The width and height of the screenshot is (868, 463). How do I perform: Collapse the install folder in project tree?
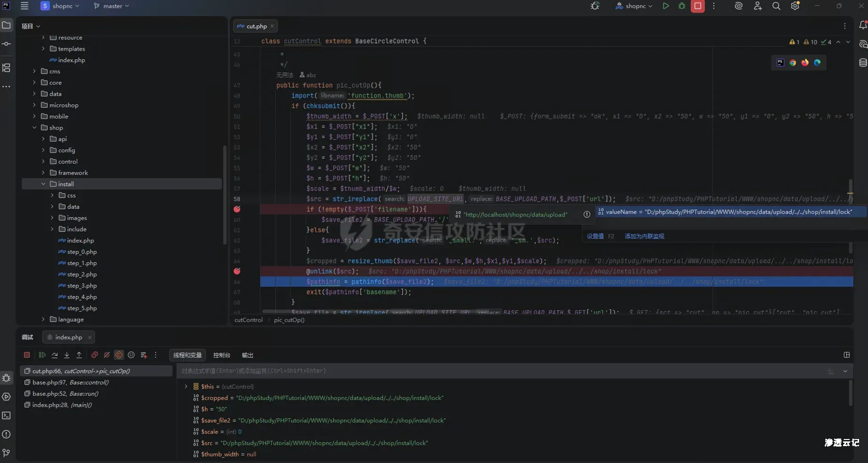point(43,184)
